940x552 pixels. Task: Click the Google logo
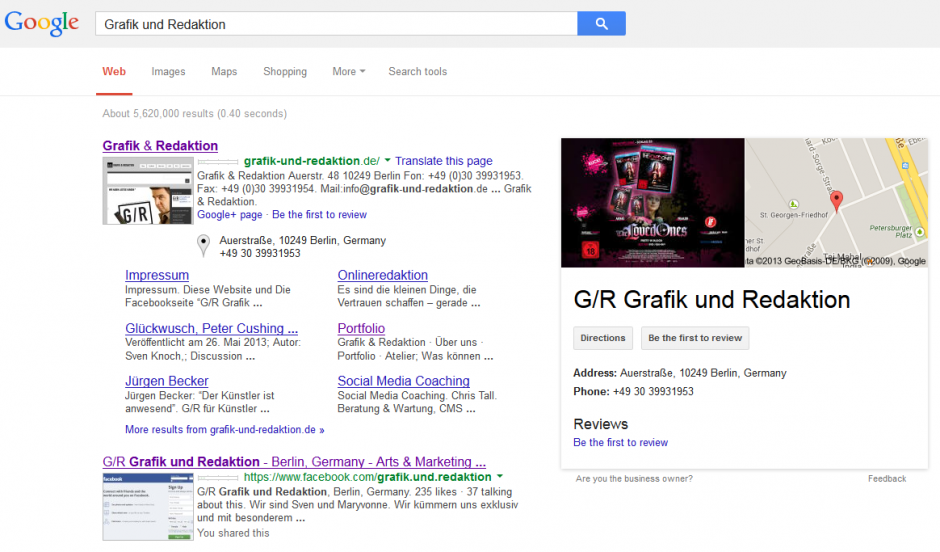click(x=41, y=23)
